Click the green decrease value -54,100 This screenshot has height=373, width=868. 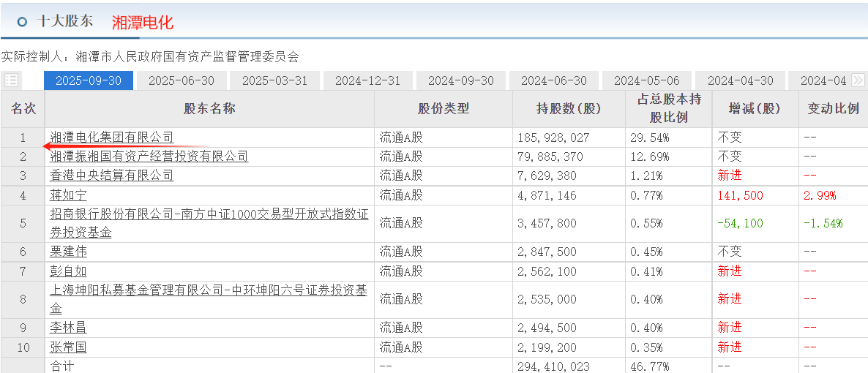pyautogui.click(x=740, y=224)
